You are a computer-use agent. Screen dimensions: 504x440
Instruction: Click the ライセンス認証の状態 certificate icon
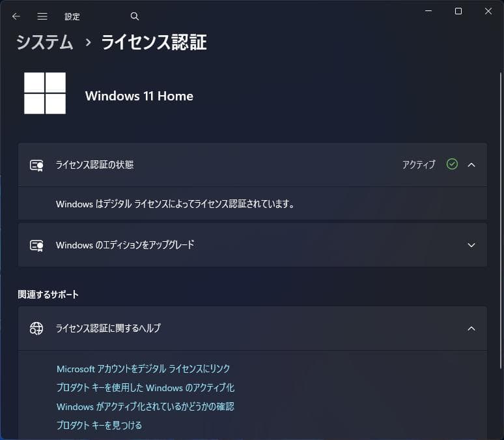(36, 165)
